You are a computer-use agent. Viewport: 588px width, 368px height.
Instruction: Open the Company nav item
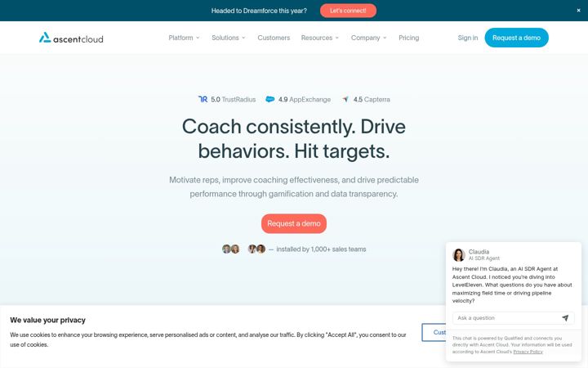365,38
